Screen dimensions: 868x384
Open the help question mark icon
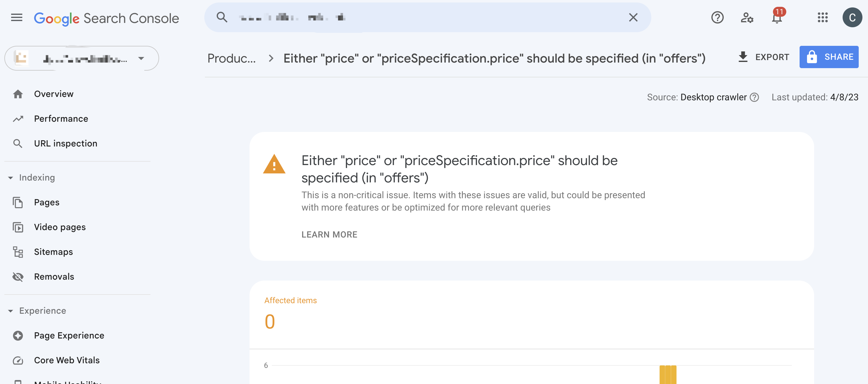717,18
